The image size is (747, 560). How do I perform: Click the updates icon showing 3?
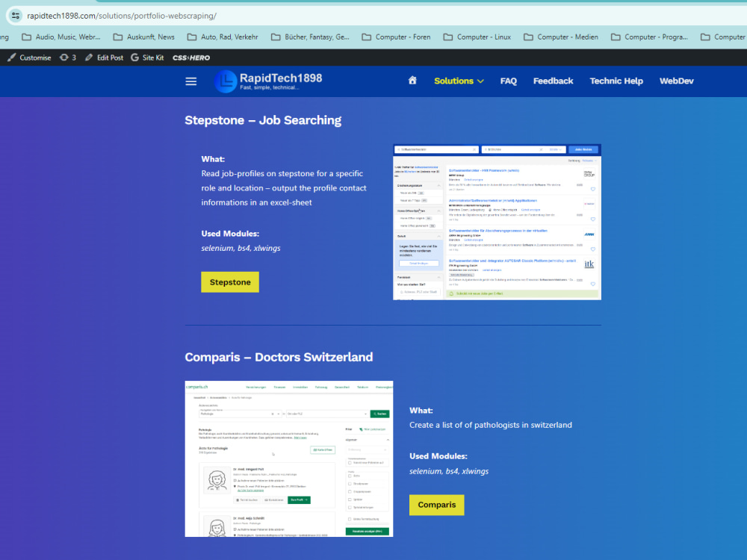click(68, 57)
